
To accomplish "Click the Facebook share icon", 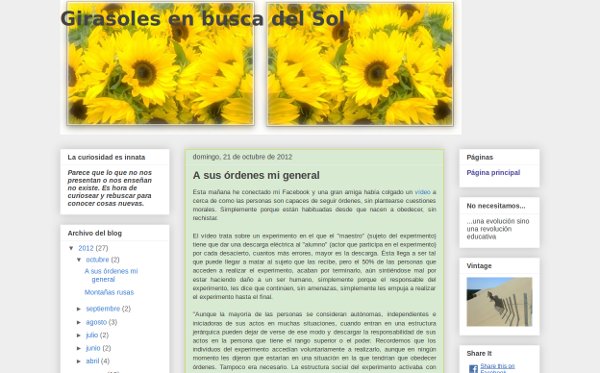I will coord(473,369).
